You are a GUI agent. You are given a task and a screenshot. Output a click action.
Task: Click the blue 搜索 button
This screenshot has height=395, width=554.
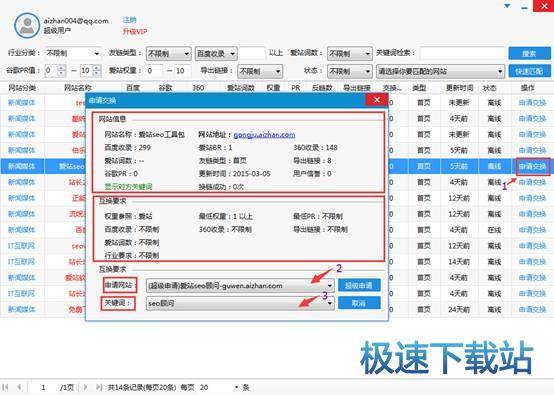click(x=529, y=53)
